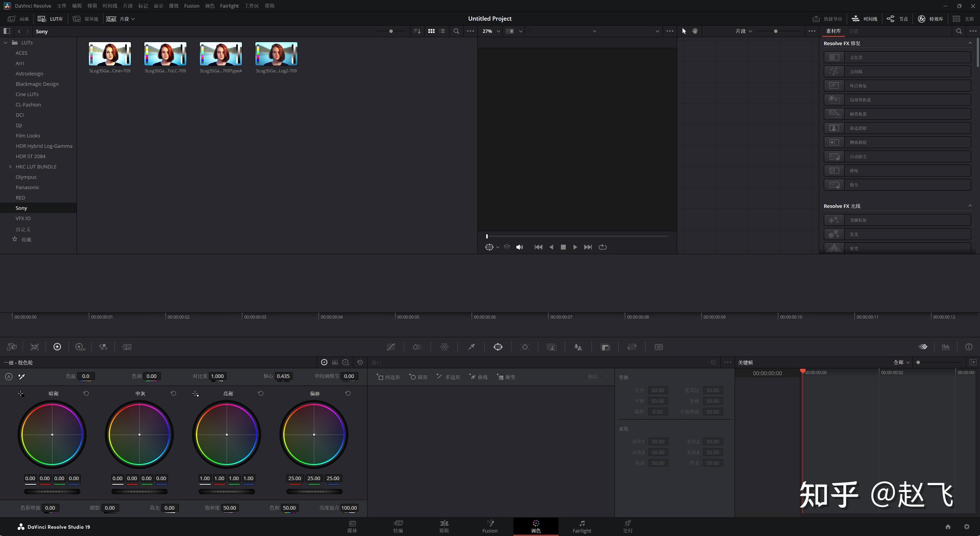Viewport: 980px width, 536px height.
Task: Select the Qualifier eyedropper palette icon
Action: (471, 347)
